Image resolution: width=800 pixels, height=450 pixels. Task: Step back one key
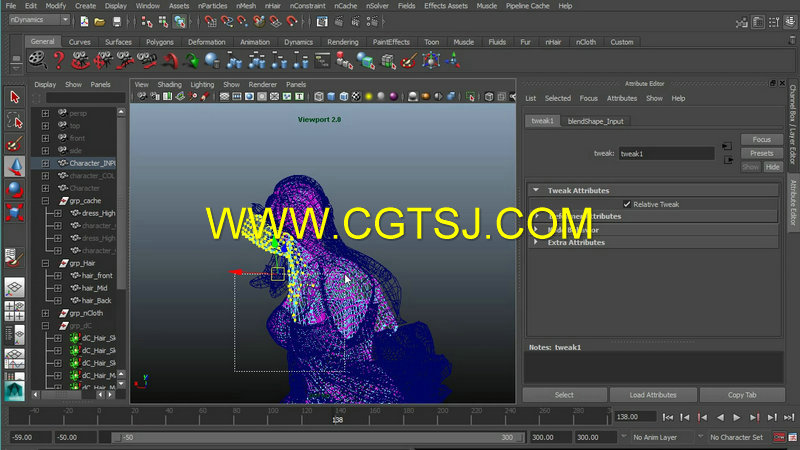click(703, 417)
